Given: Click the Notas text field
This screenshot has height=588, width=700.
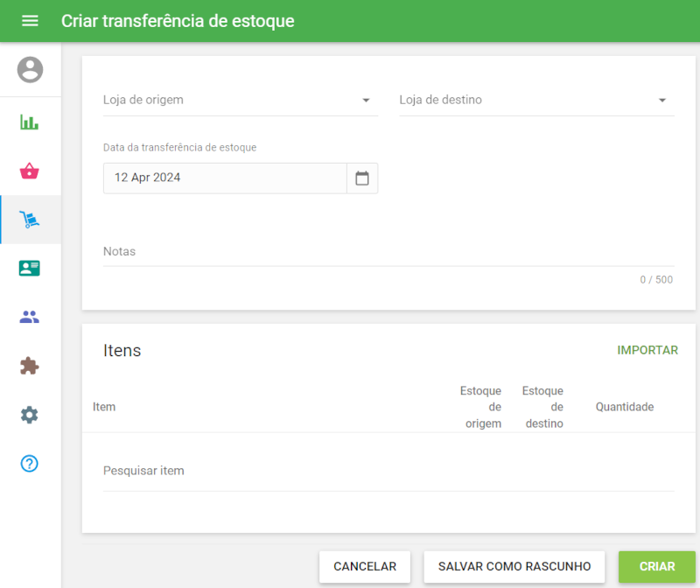Looking at the screenshot, I should coord(388,252).
